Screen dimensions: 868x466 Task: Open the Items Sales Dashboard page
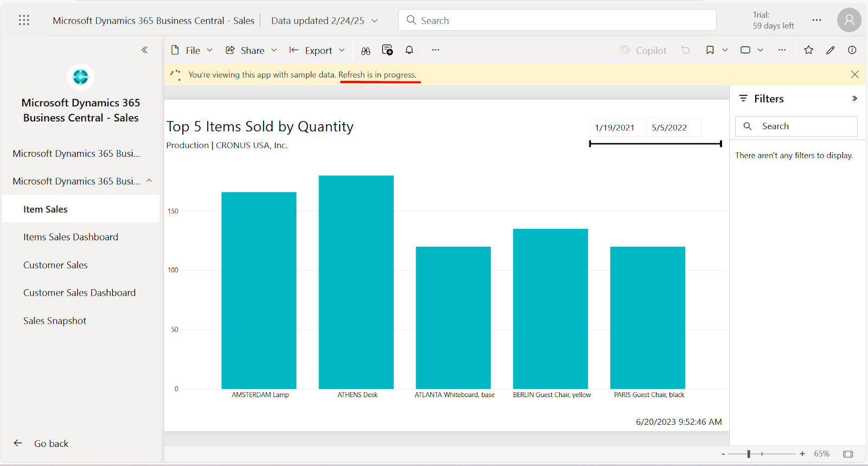(x=71, y=237)
